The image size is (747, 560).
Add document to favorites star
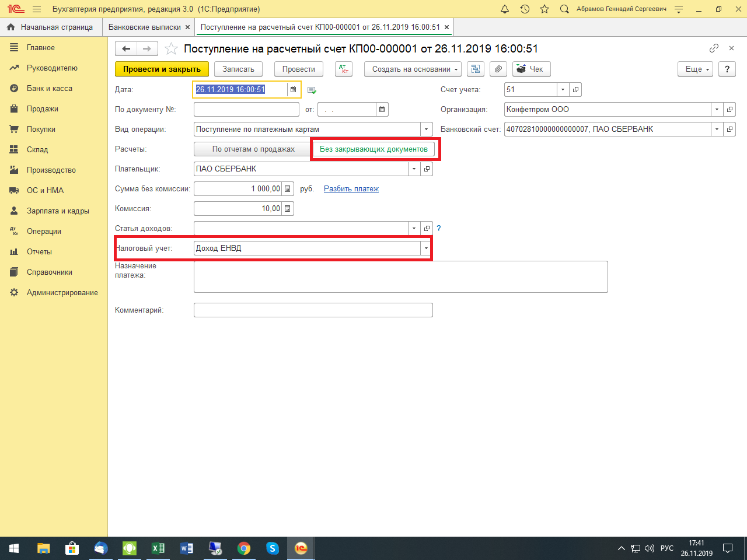tap(171, 49)
